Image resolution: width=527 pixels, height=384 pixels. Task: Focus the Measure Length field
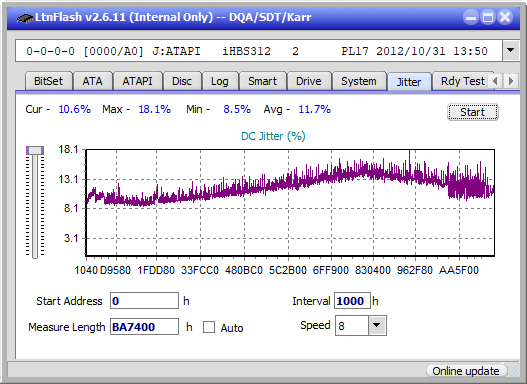[145, 327]
